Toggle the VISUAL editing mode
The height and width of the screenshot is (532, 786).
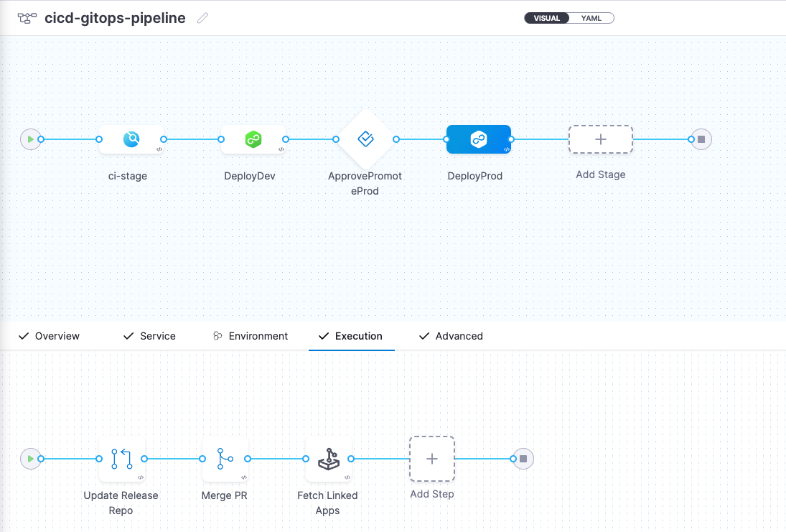point(546,18)
